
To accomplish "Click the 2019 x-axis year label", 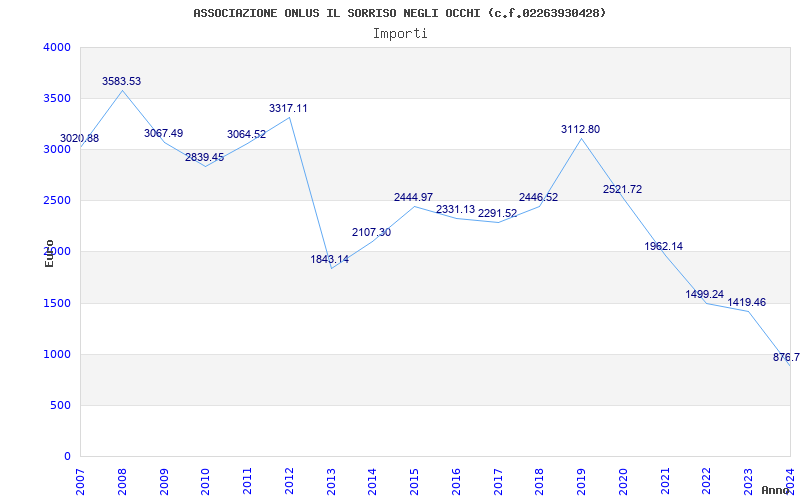I will tap(582, 481).
